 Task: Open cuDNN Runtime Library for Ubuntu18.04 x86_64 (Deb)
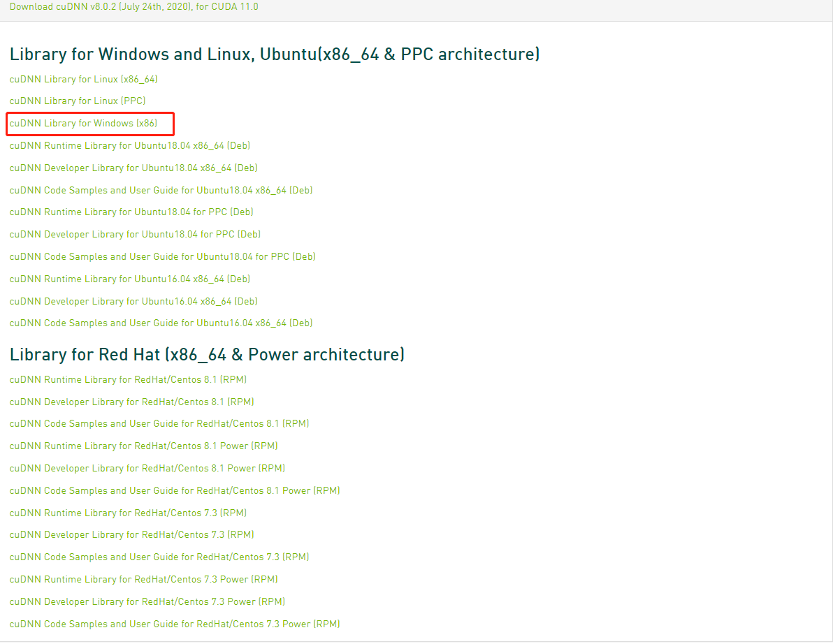click(129, 145)
